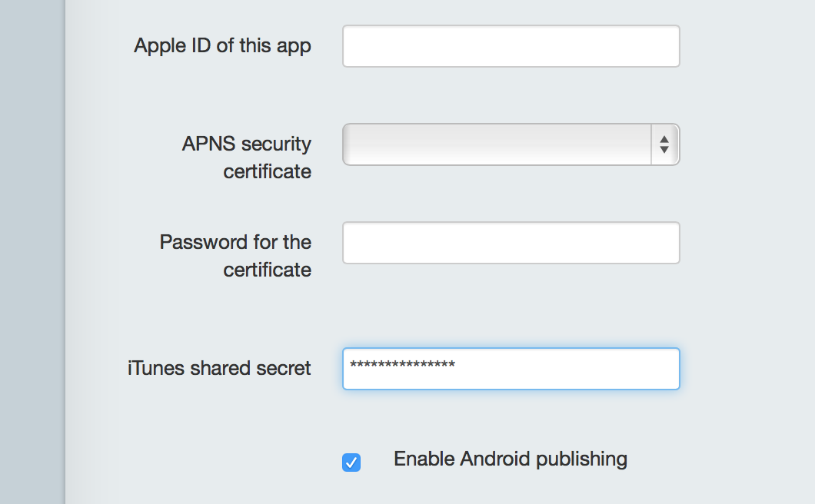Click the Apple ID of this app label
This screenshot has width=815, height=504.
[x=222, y=46]
